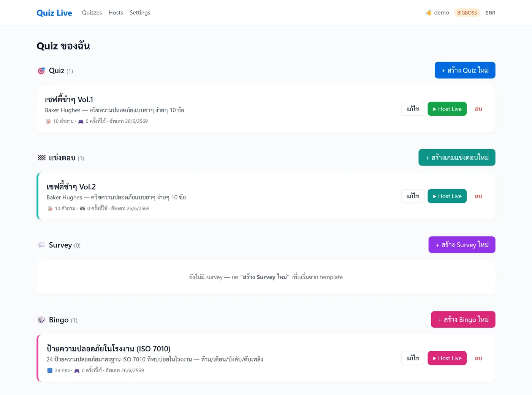Delete เซฟตี้ขำๆ Vol.1 with ลบ

(x=478, y=109)
